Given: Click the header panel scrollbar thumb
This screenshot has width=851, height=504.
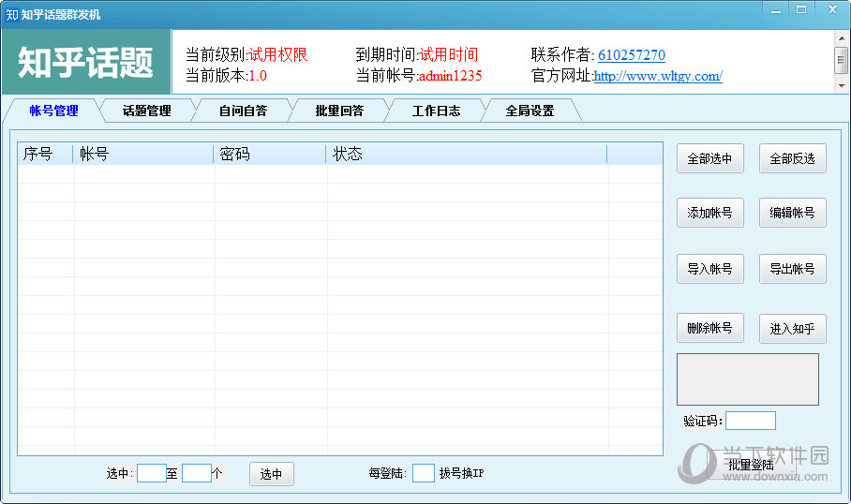Looking at the screenshot, I should coord(842,60).
